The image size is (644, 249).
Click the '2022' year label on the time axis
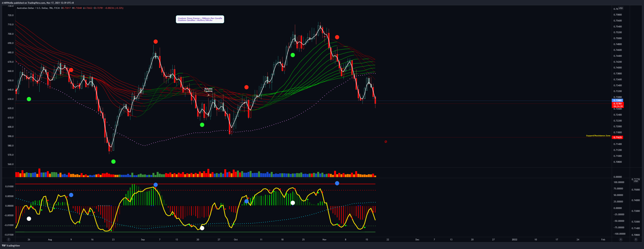pyautogui.click(x=515, y=240)
